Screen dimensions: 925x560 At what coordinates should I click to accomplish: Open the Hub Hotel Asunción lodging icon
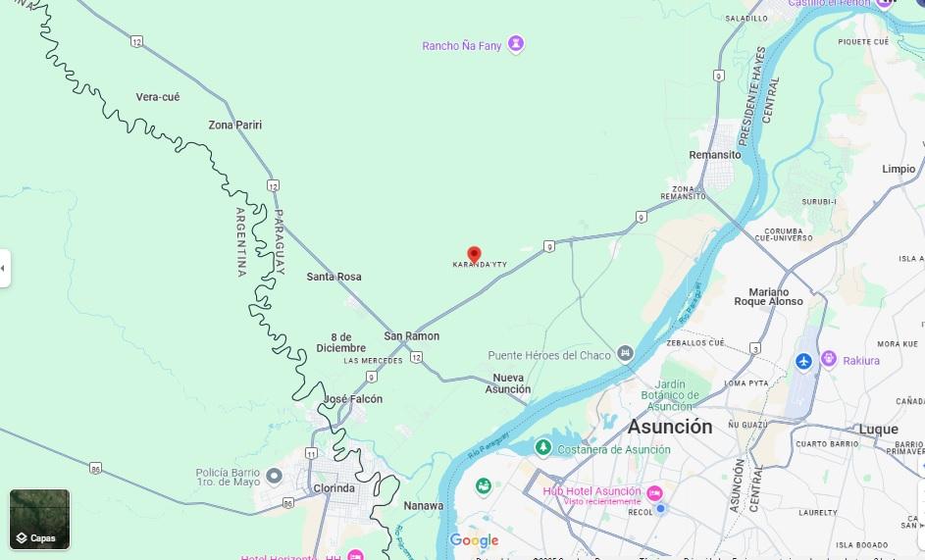pos(654,492)
